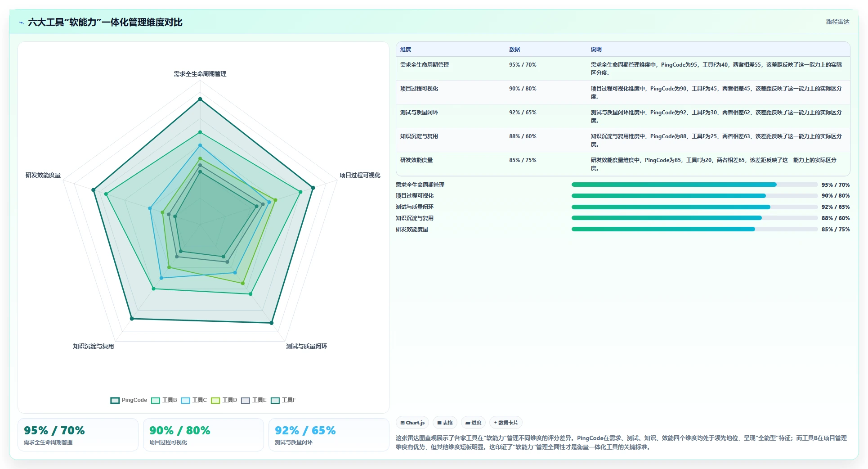Click the 90% / 80% table data cell
The image size is (868, 469).
click(x=523, y=89)
